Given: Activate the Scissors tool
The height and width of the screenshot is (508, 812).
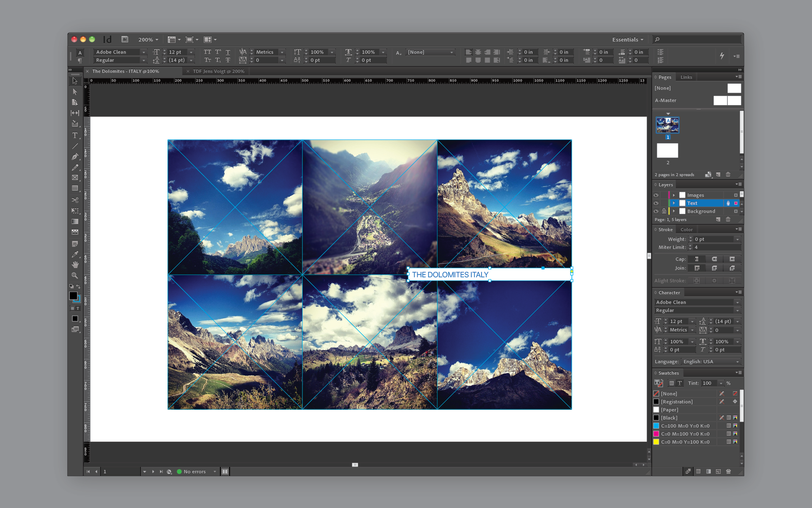Looking at the screenshot, I should 75,200.
